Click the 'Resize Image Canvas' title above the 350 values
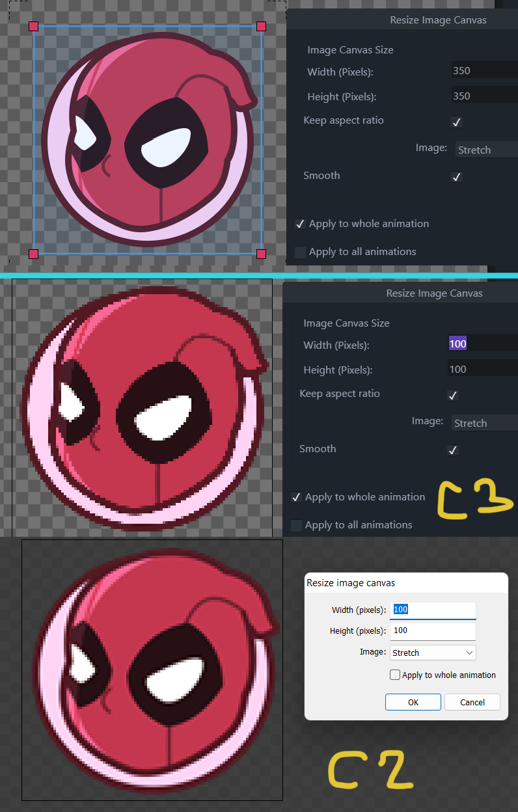The width and height of the screenshot is (518, 812). pyautogui.click(x=438, y=20)
